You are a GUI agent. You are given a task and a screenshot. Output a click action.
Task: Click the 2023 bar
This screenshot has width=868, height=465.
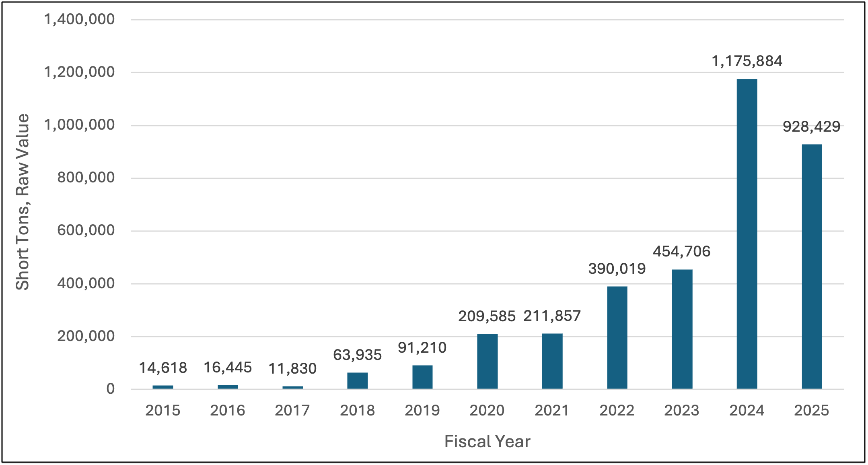pyautogui.click(x=682, y=329)
